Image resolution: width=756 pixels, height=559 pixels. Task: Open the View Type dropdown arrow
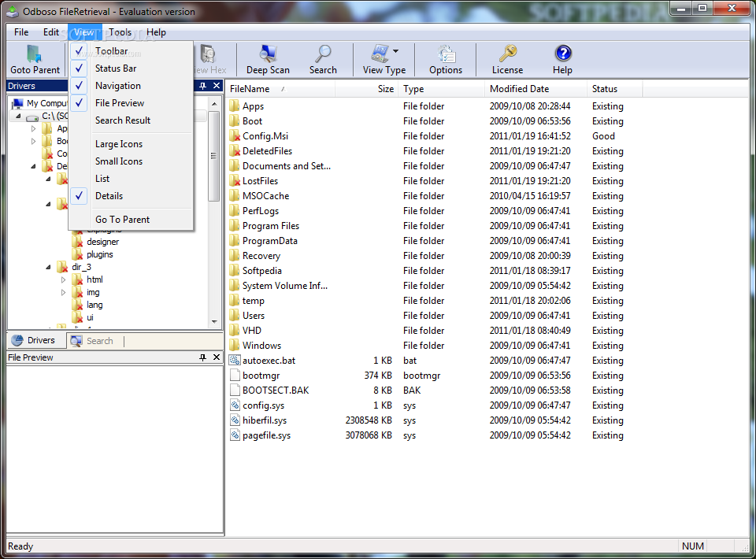coord(396,50)
